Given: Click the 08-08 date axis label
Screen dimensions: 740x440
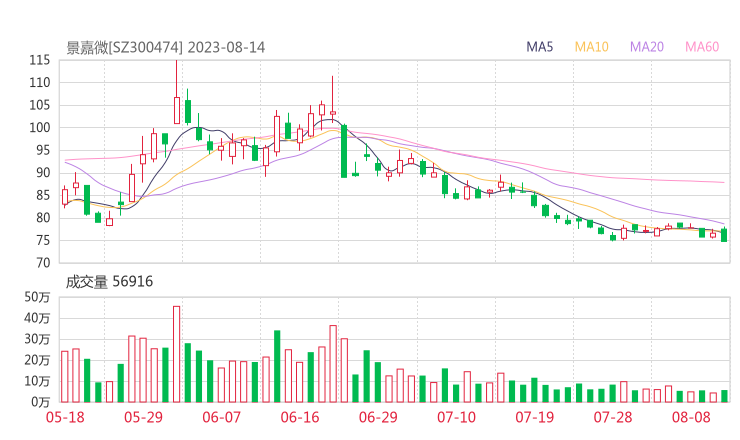Looking at the screenshot, I should [x=691, y=417].
